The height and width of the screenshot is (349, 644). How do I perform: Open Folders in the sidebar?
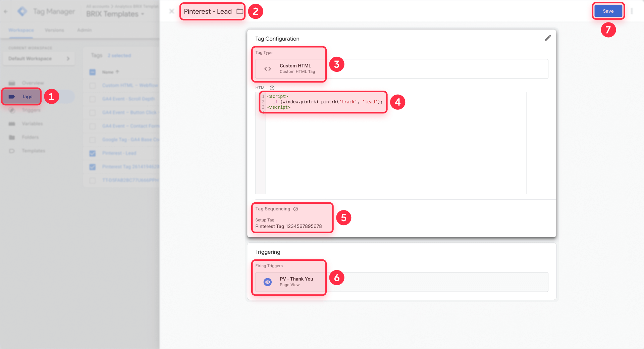[x=30, y=137]
